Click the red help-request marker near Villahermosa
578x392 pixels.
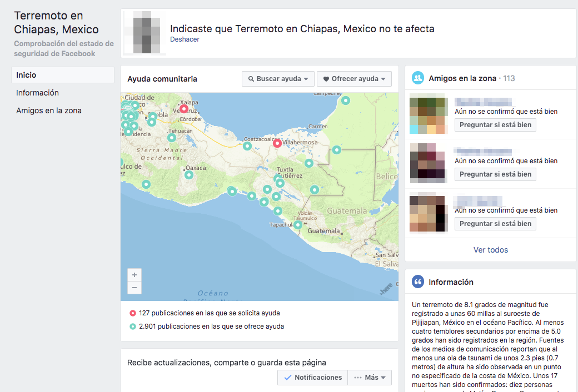(277, 143)
